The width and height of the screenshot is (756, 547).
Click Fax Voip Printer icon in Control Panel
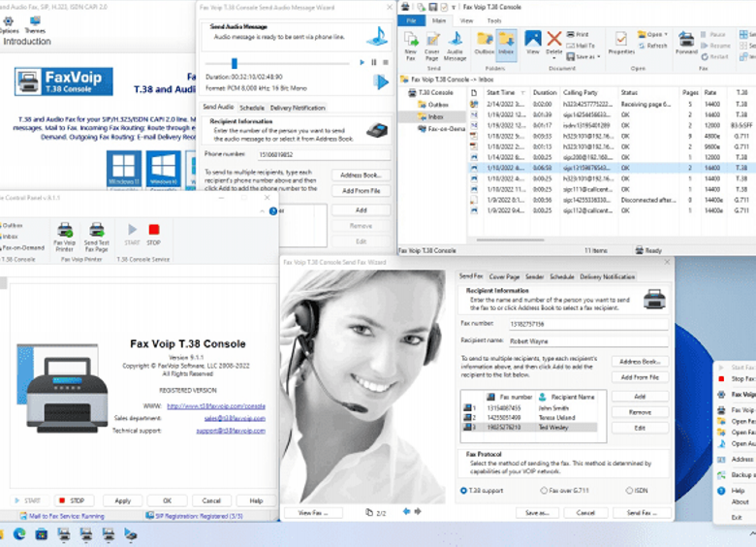click(x=65, y=237)
